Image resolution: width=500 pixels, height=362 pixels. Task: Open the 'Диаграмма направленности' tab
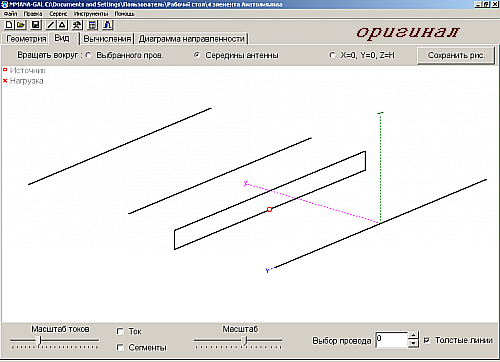click(x=192, y=39)
